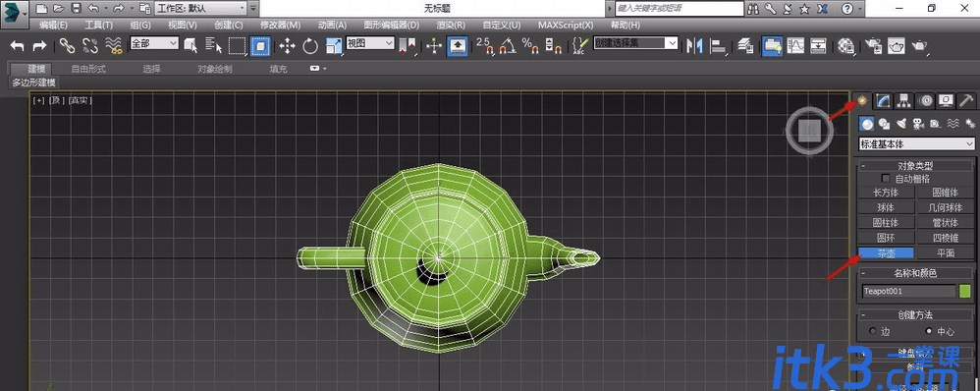Open Render Setup teapot icon
This screenshot has height=391, width=980.
873,45
